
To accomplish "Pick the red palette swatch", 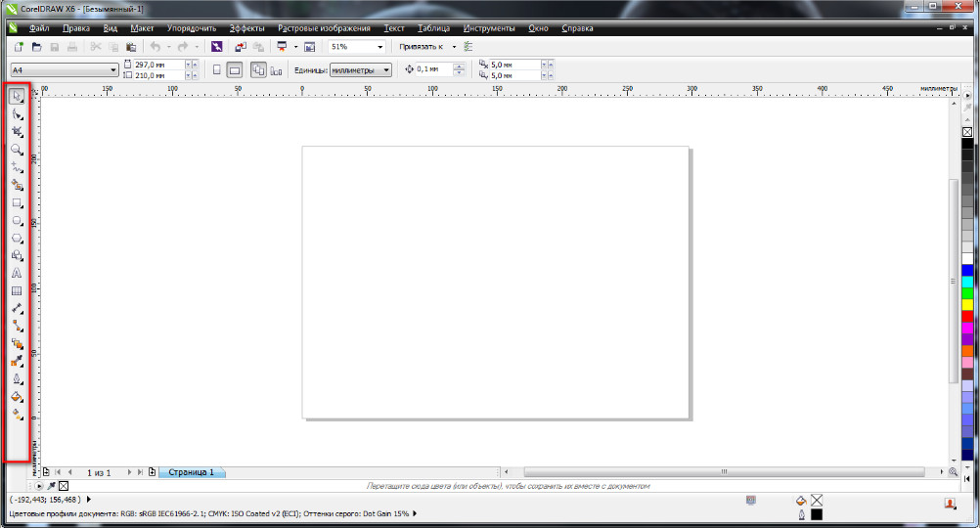I will coord(967,317).
